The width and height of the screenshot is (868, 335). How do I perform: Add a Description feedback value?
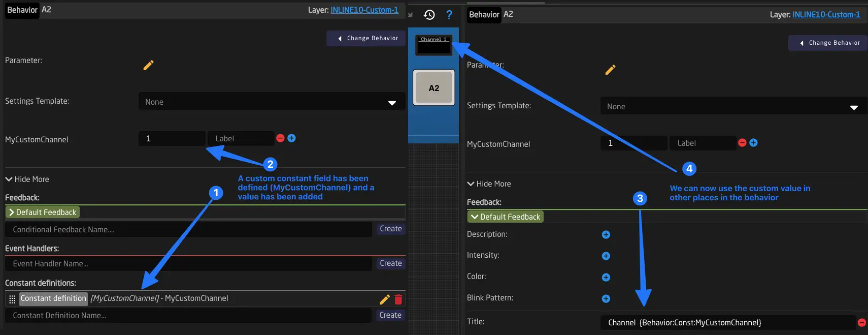[606, 234]
